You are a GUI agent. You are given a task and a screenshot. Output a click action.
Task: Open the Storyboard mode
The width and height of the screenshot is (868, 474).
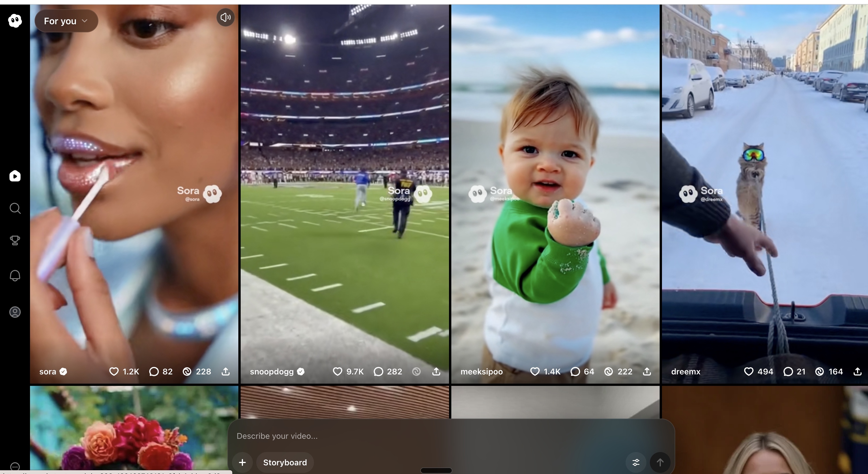click(x=285, y=462)
